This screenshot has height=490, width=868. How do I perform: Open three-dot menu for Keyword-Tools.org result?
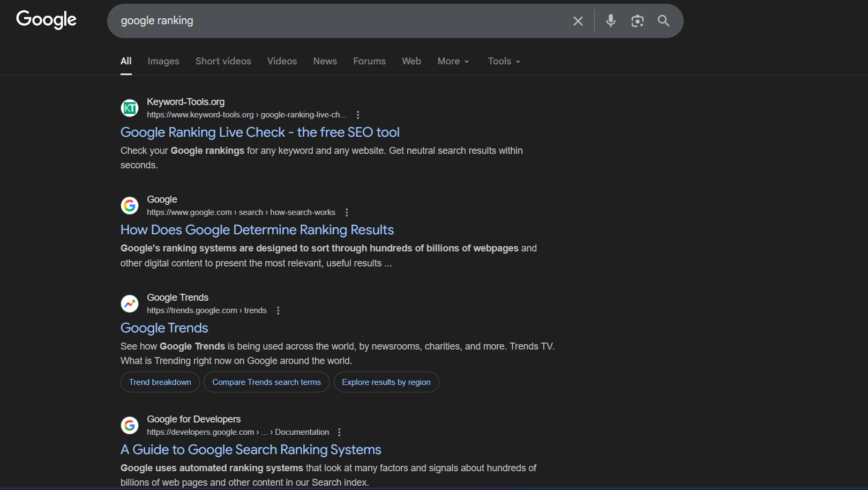point(358,115)
